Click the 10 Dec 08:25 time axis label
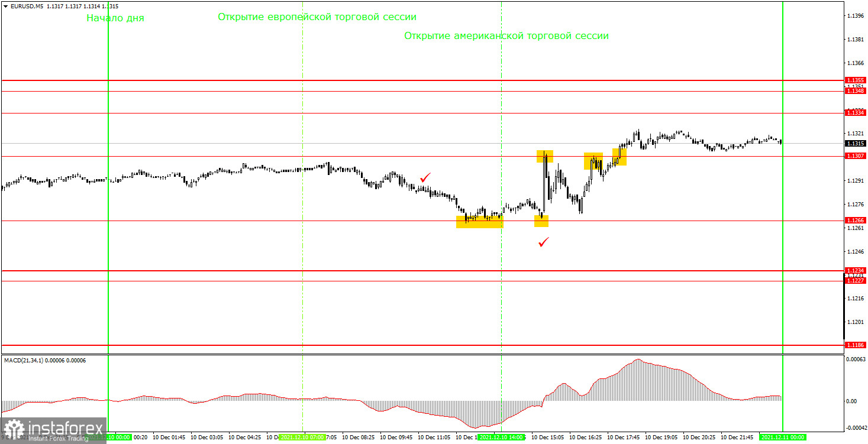The image size is (868, 444). [359, 437]
